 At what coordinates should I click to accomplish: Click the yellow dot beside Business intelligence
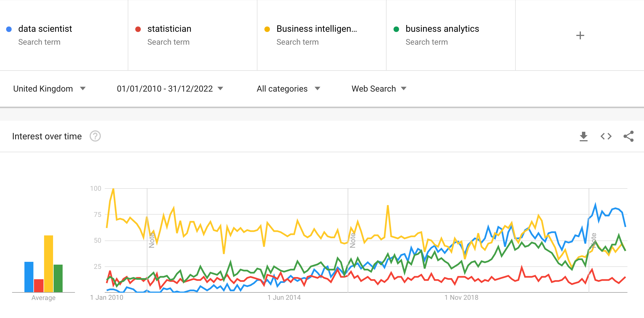267,29
